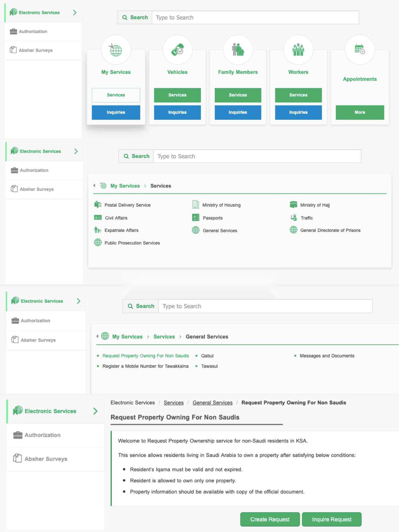Click the Public Prosecution Services globe icon
Viewport: 399px width, 532px height.
click(98, 242)
